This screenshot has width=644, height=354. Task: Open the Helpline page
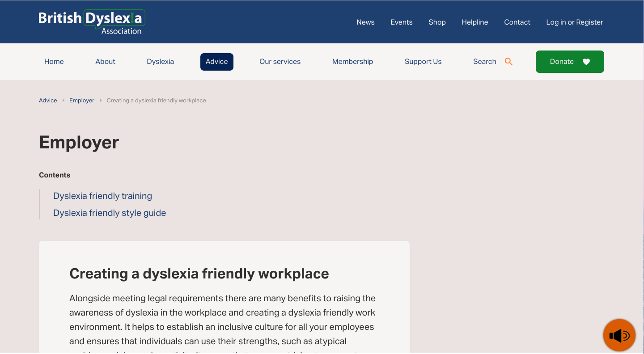[x=475, y=21]
